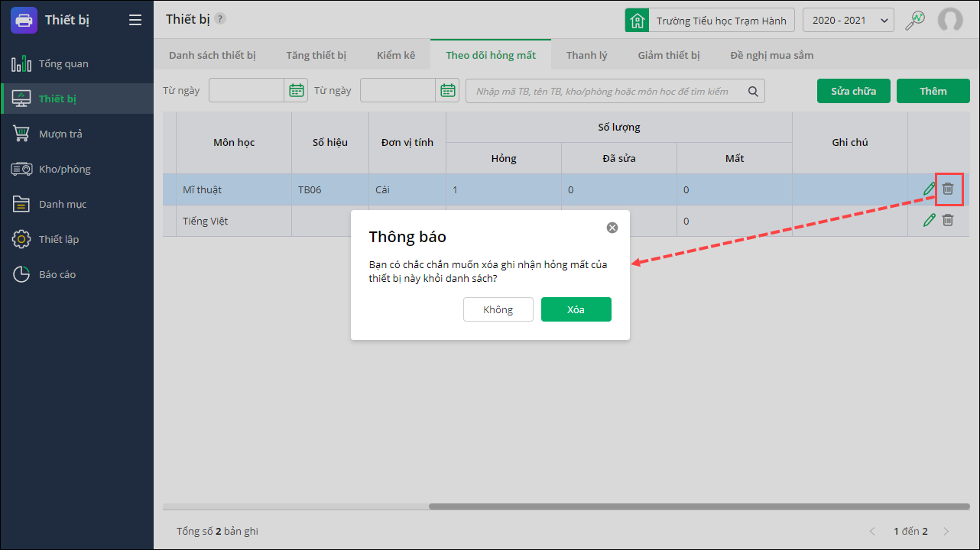Open the Kiểm kê tab
Screen dimensions: 980x550
pyautogui.click(x=396, y=55)
